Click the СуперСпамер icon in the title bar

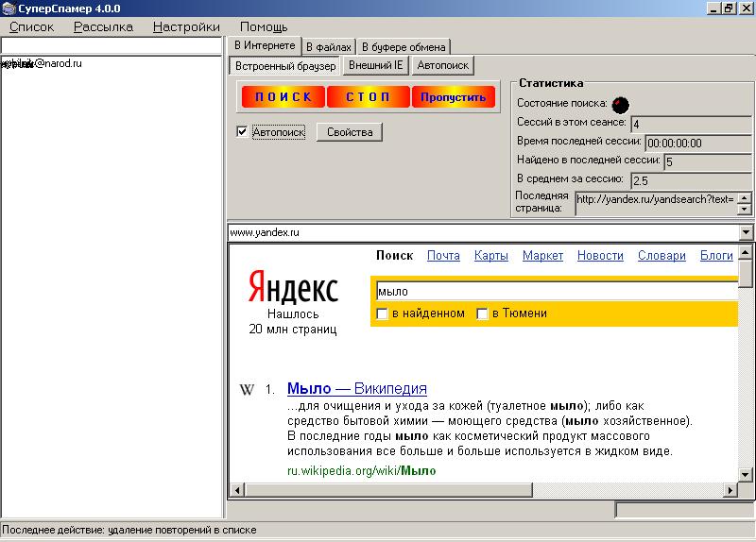7,8
